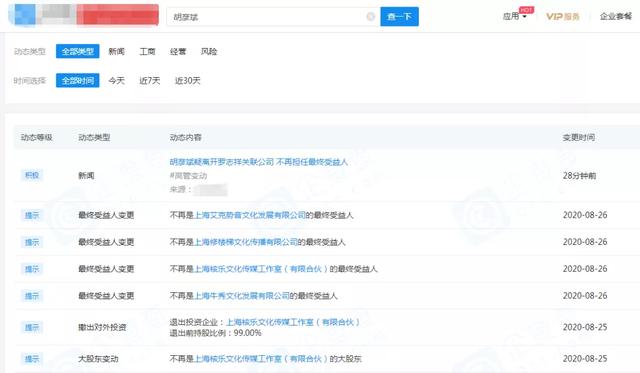Image resolution: width=640 pixels, height=373 pixels.
Task: Click 退出前持股比例:99.00% text
Action: 216,333
